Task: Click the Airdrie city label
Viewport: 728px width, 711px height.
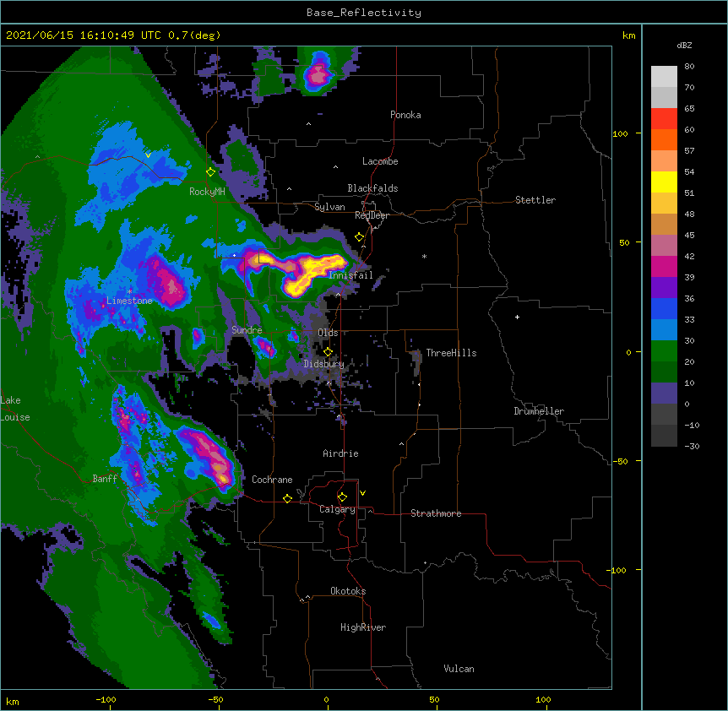Action: pyautogui.click(x=340, y=453)
